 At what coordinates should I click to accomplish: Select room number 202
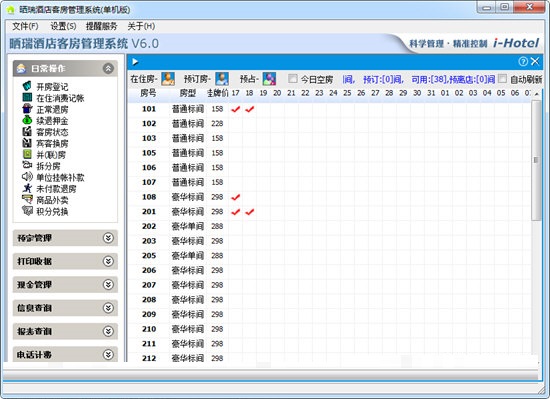click(x=149, y=226)
